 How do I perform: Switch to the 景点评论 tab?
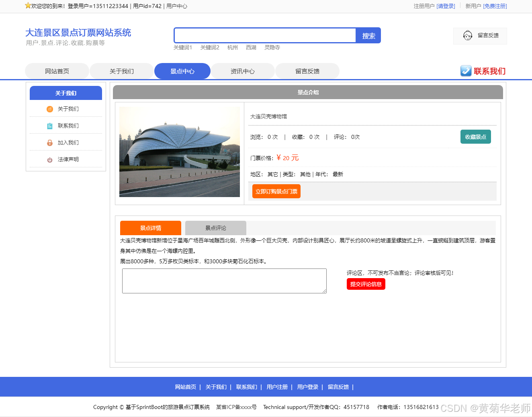point(216,228)
